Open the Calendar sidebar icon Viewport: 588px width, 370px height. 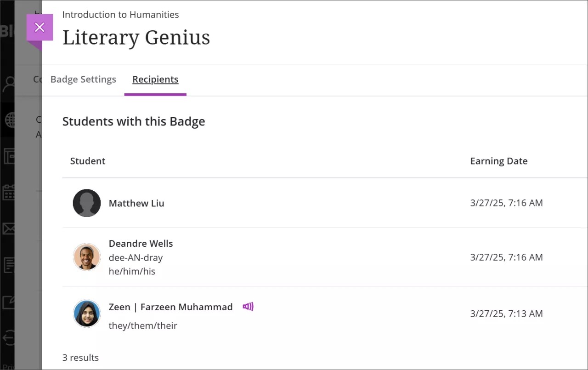coord(8,192)
